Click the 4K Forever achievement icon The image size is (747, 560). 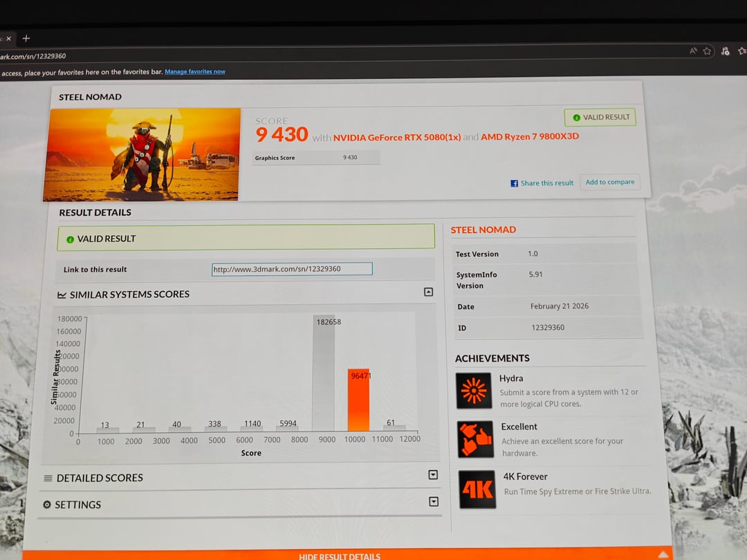[x=477, y=489]
